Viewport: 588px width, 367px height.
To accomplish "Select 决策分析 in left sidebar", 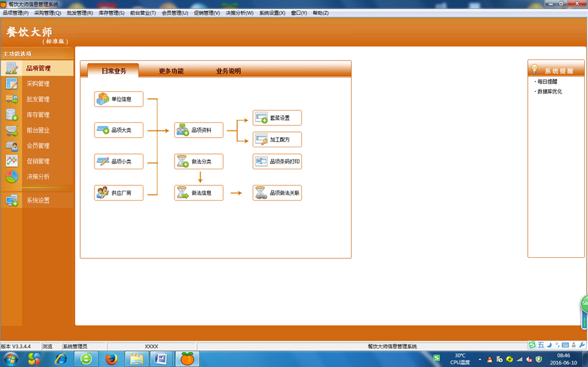I will tap(38, 176).
